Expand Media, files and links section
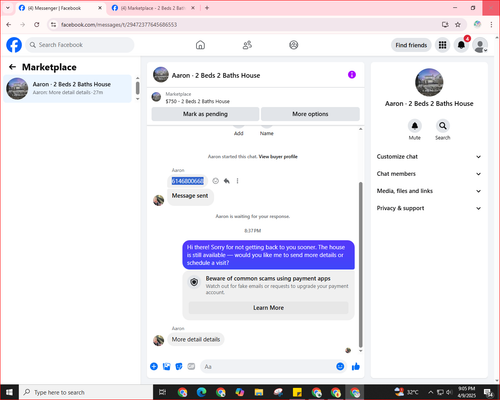Viewport: 500px width, 400px height. coord(429,191)
